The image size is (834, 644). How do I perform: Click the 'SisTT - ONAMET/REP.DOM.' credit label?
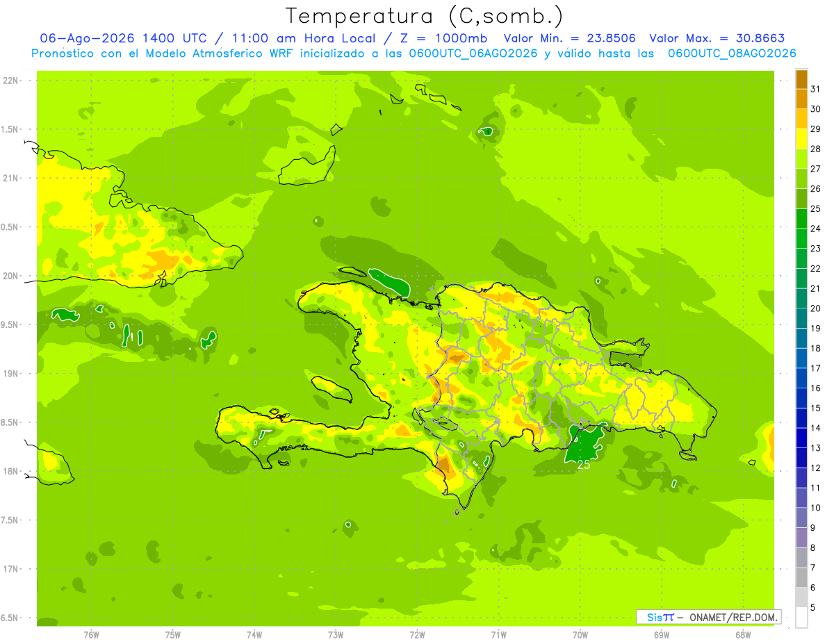709,617
